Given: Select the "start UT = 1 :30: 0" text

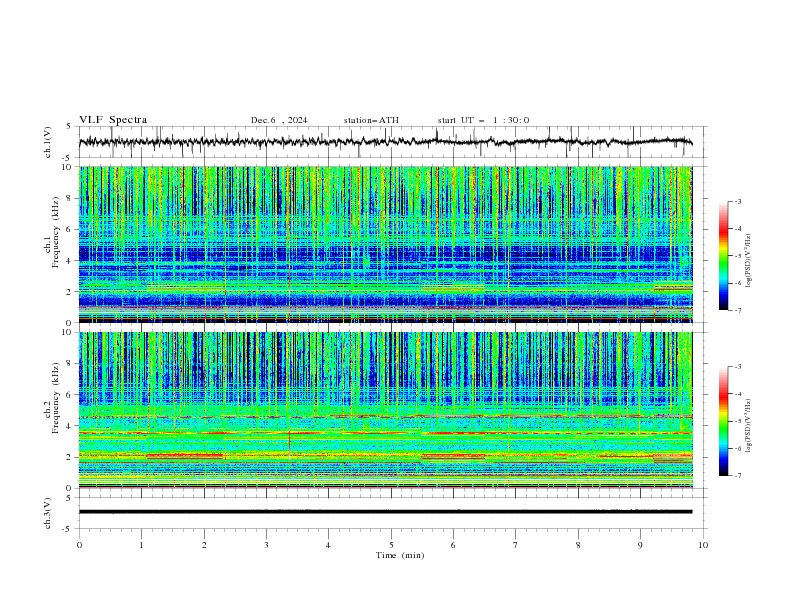Looking at the screenshot, I should pyautogui.click(x=483, y=120).
